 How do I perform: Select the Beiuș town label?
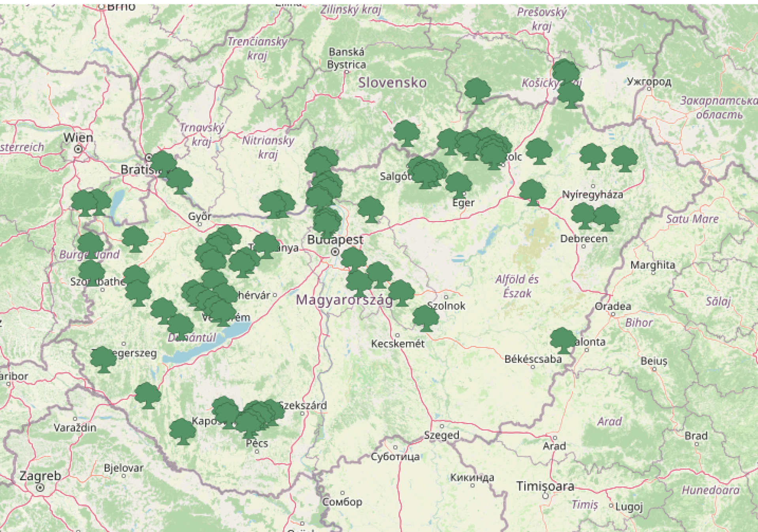click(654, 361)
